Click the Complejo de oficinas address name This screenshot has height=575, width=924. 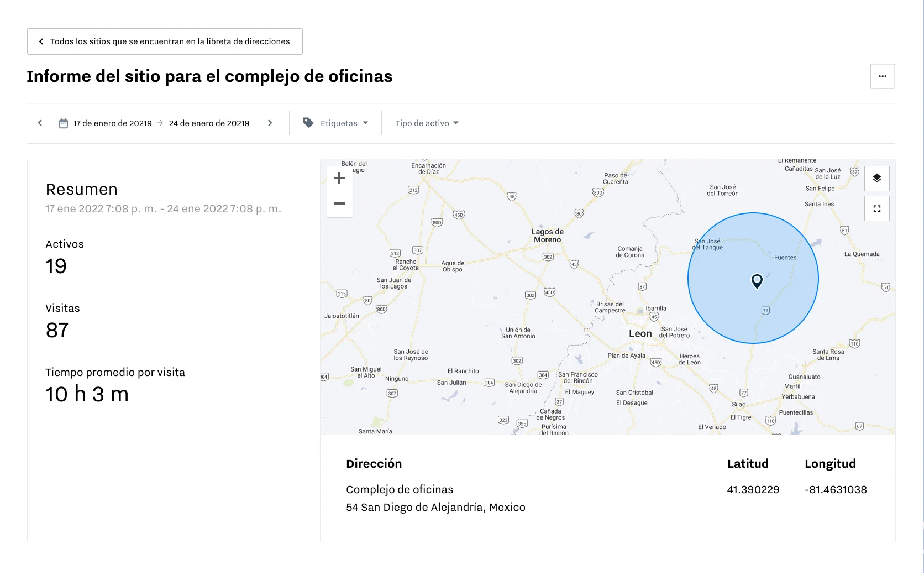400,489
